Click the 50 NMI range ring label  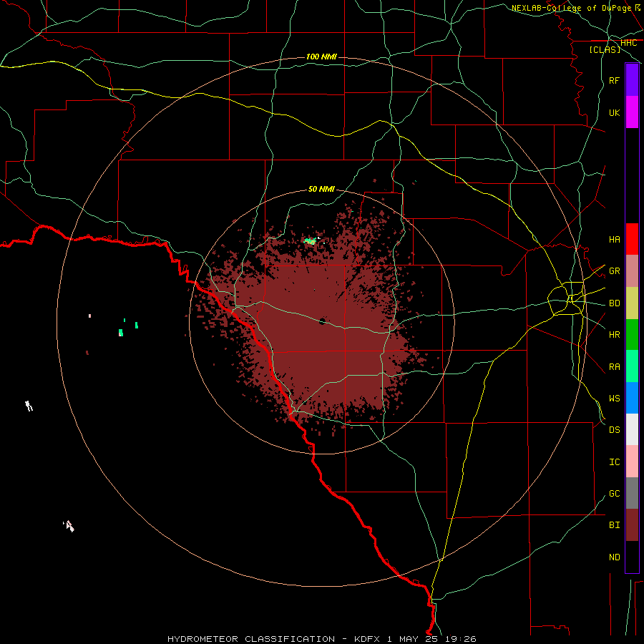pos(321,189)
